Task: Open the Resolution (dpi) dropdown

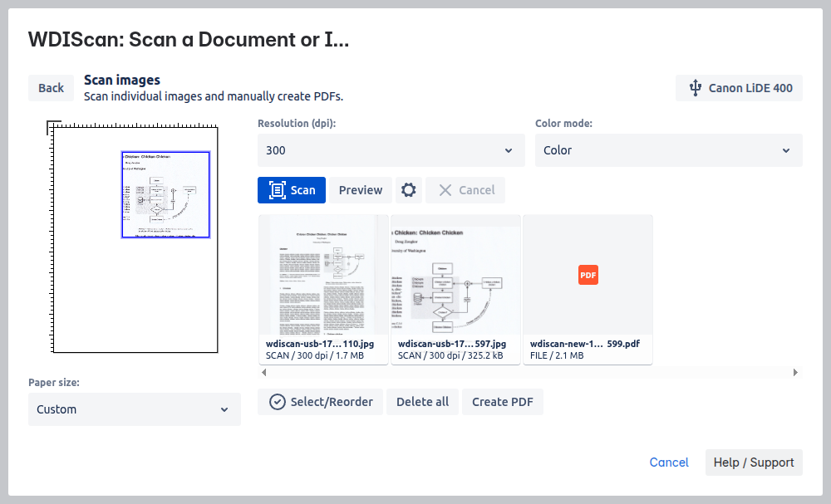Action: click(x=391, y=150)
